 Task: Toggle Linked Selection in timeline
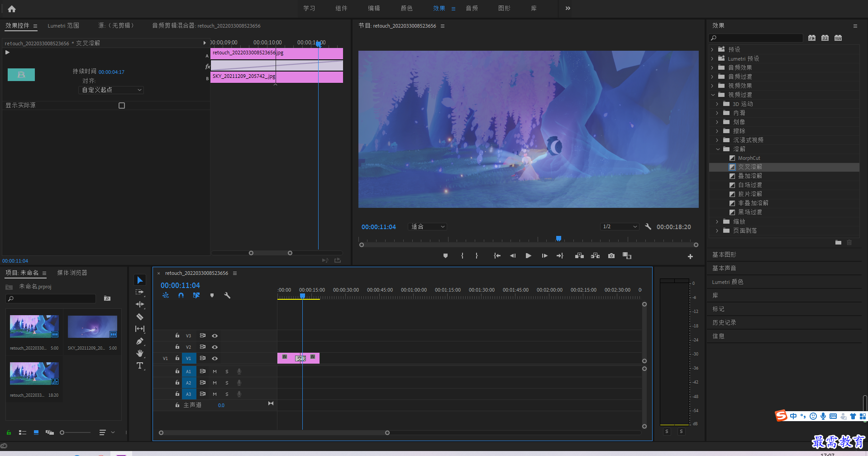[196, 295]
